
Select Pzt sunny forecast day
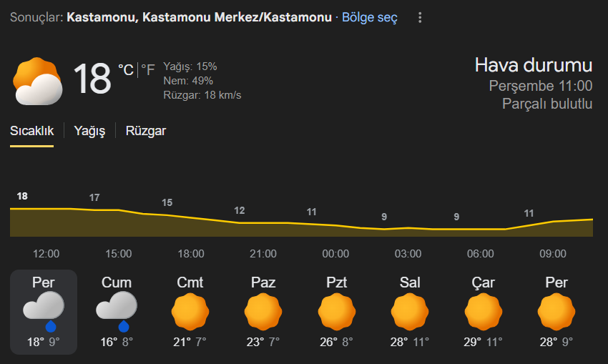(x=337, y=312)
